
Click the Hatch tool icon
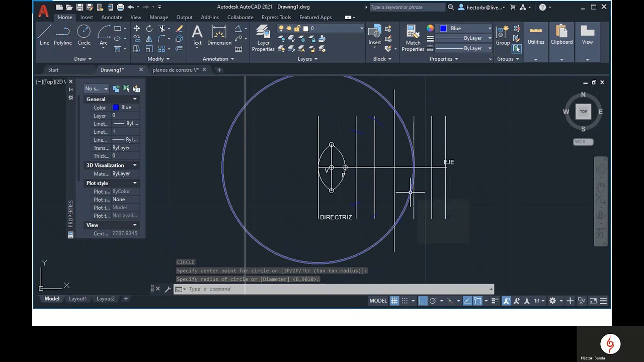pyautogui.click(x=117, y=49)
